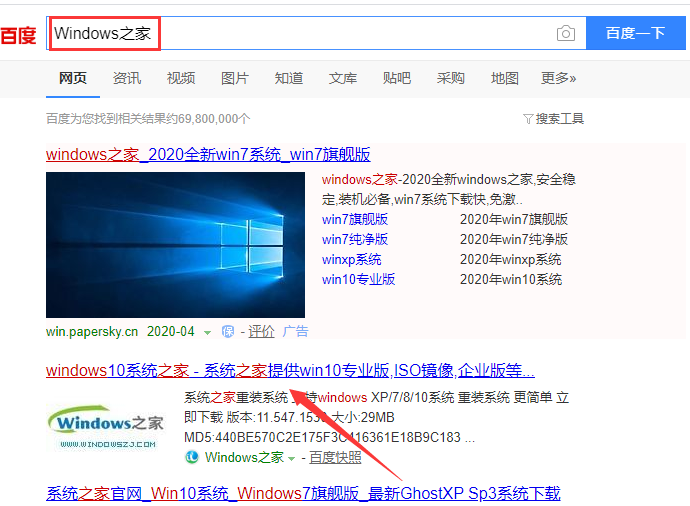This screenshot has height=506, width=690.
Task: Click the 评价 link
Action: point(261,331)
